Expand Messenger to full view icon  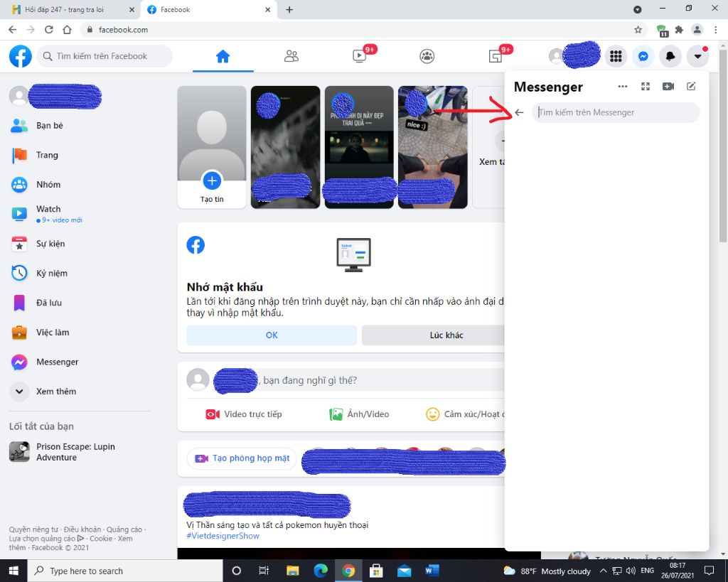(646, 86)
